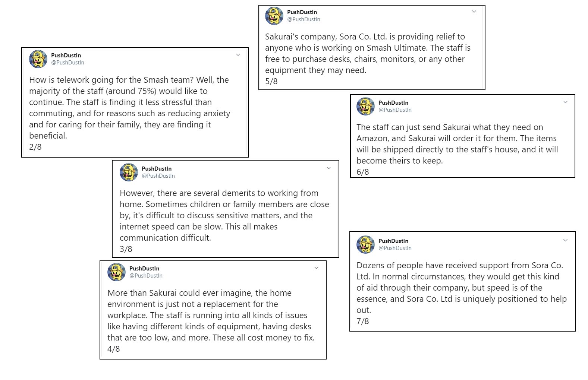Open the dropdown chevron on the 2/8 tweet

click(x=238, y=55)
